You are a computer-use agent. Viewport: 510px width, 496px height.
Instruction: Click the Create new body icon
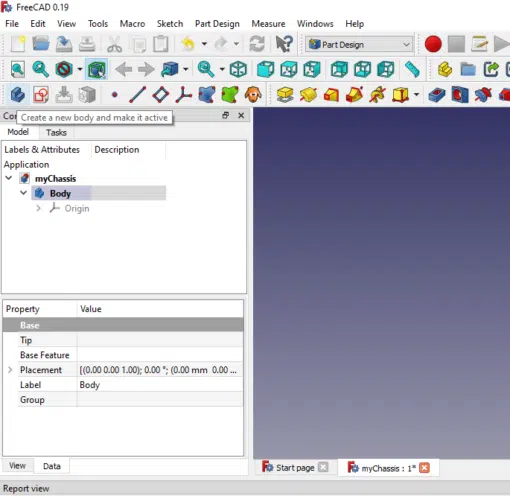[17, 95]
